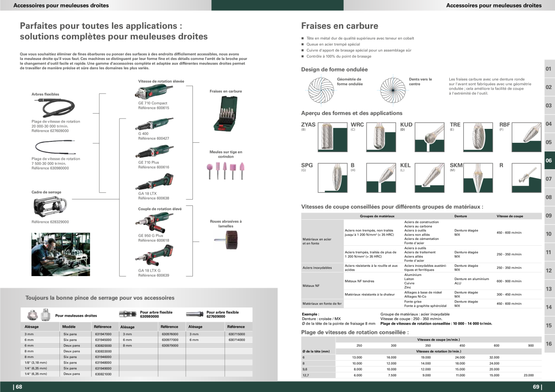Click the flexible shaft 627609000 collet icon
This screenshot has height=392, width=555.
[195, 314]
